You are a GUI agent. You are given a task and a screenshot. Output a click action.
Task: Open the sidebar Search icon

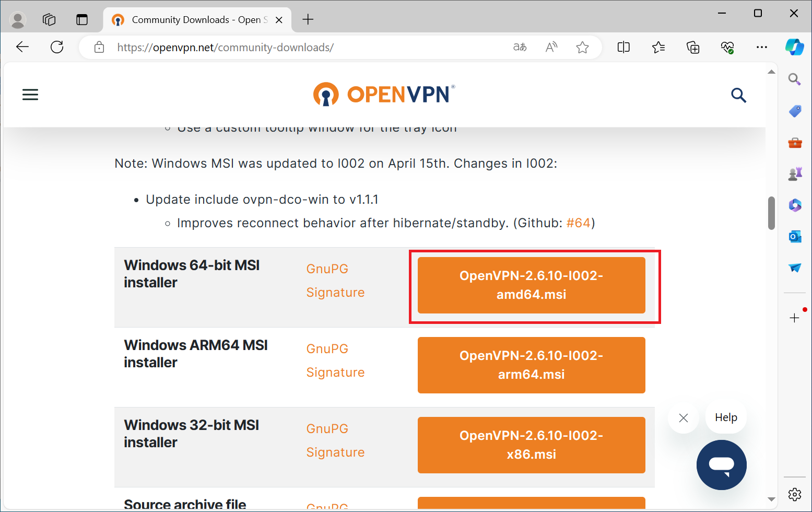pos(795,79)
